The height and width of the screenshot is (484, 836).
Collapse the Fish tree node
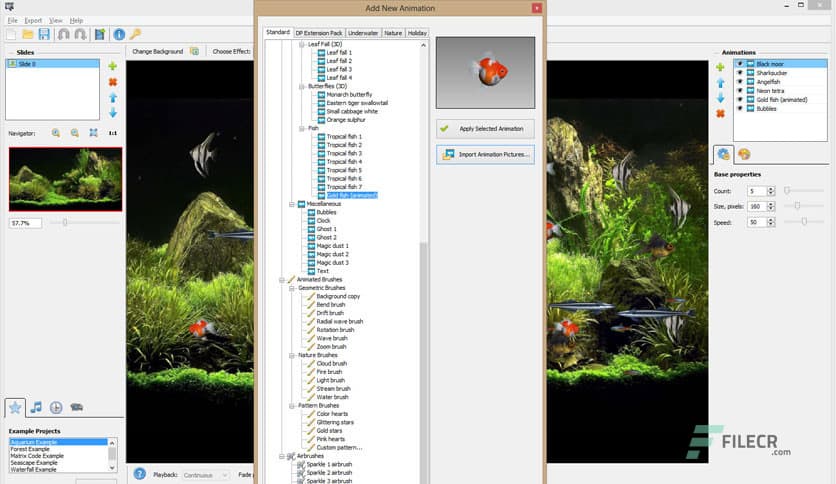click(x=302, y=128)
